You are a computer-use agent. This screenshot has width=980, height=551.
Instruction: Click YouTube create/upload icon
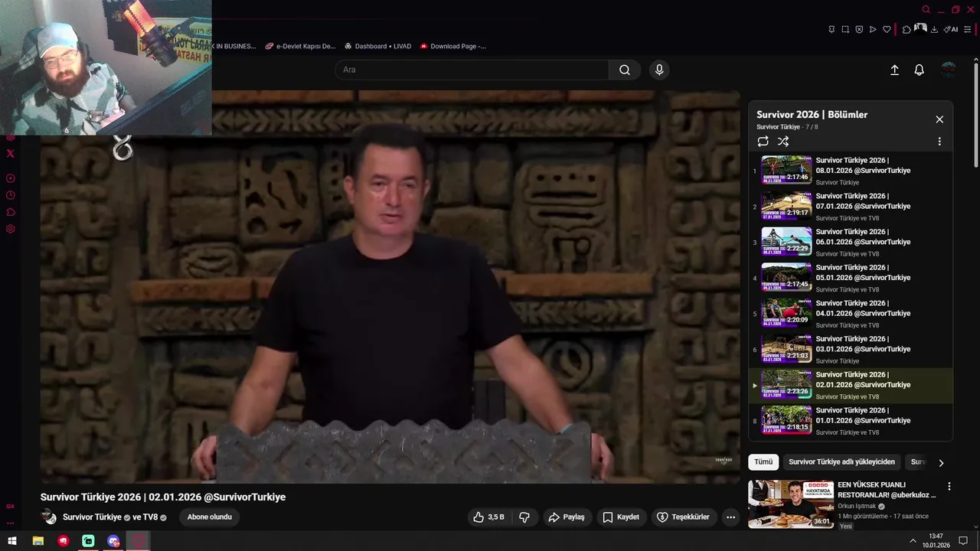[x=894, y=70]
